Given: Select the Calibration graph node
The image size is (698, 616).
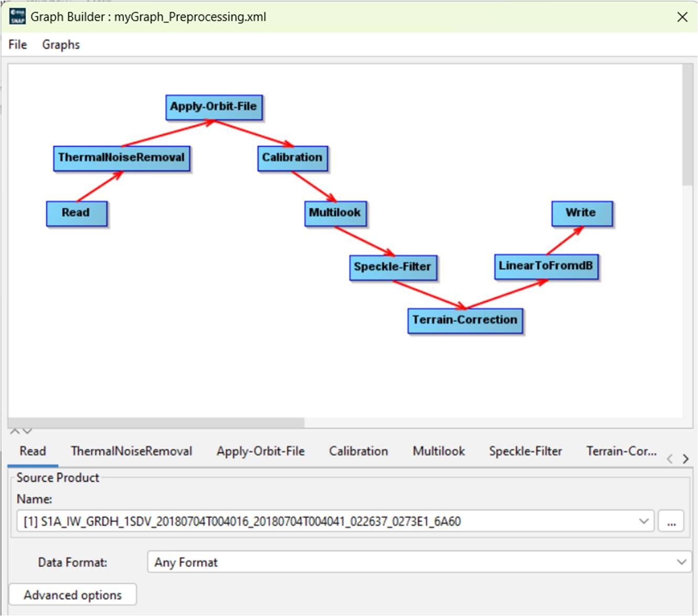Looking at the screenshot, I should [292, 158].
